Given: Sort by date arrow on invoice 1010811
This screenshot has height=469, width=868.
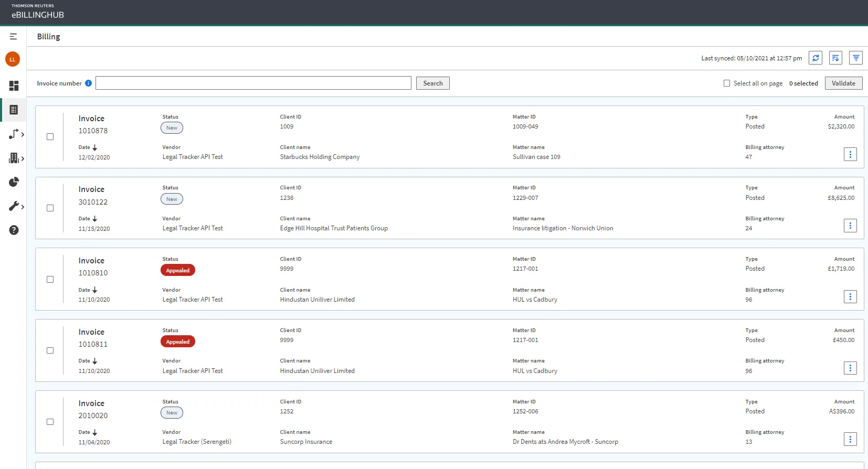Looking at the screenshot, I should click(95, 361).
